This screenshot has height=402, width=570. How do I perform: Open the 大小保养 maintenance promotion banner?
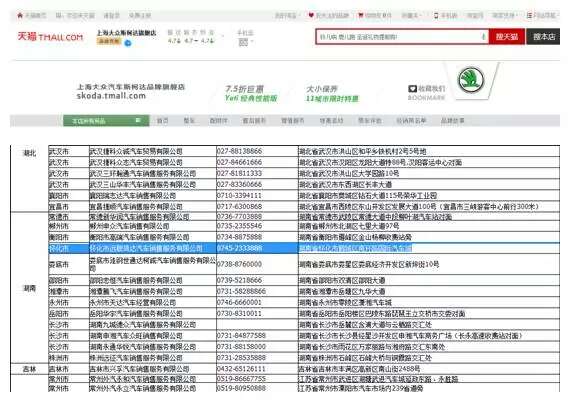click(332, 93)
